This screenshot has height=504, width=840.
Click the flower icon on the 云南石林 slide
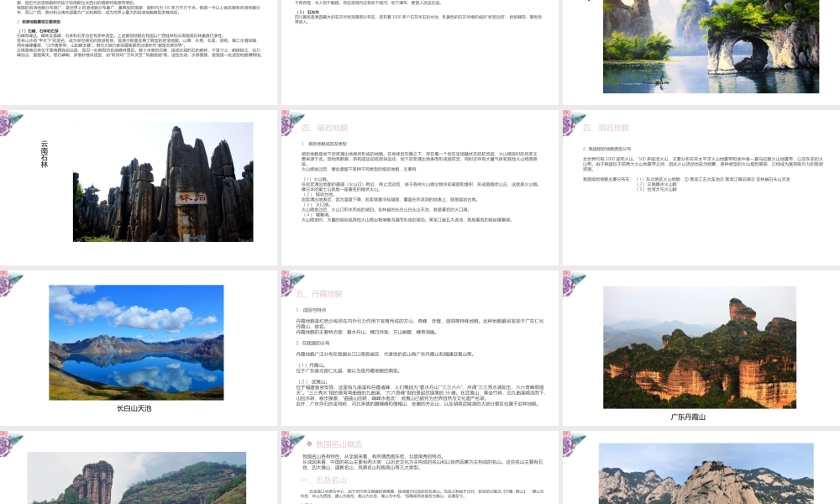[x=10, y=123]
